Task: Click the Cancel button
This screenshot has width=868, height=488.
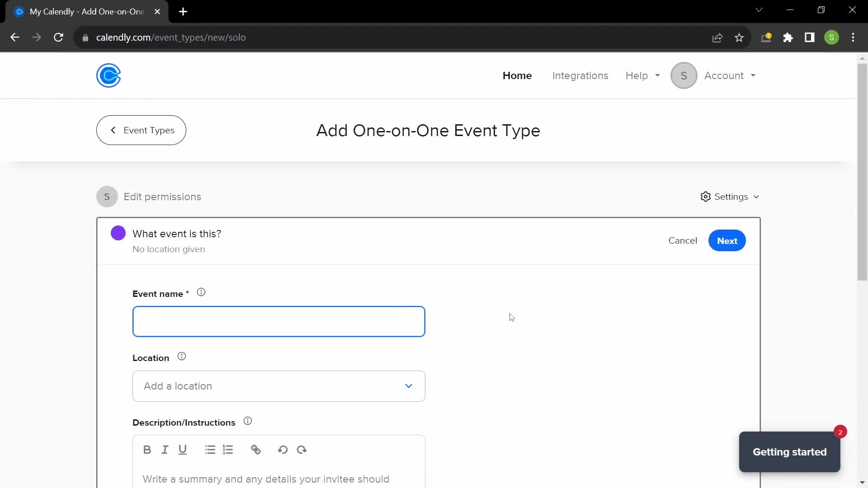Action: pyautogui.click(x=683, y=240)
